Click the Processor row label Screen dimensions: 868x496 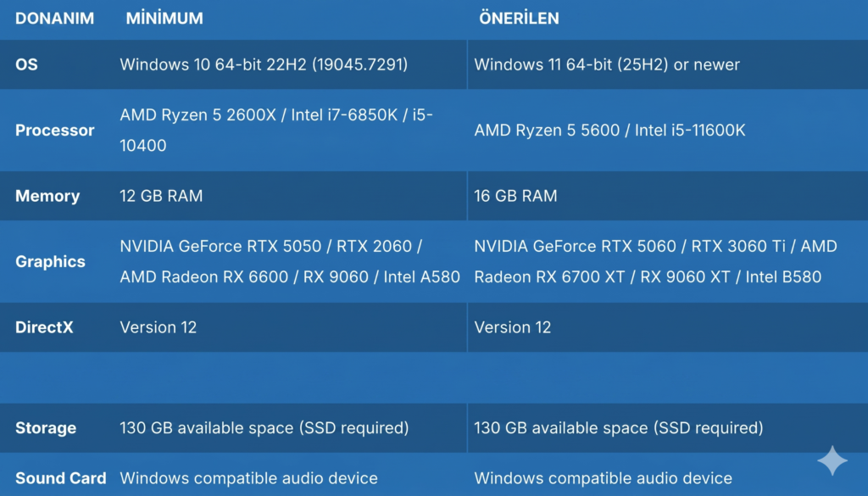[x=55, y=130]
